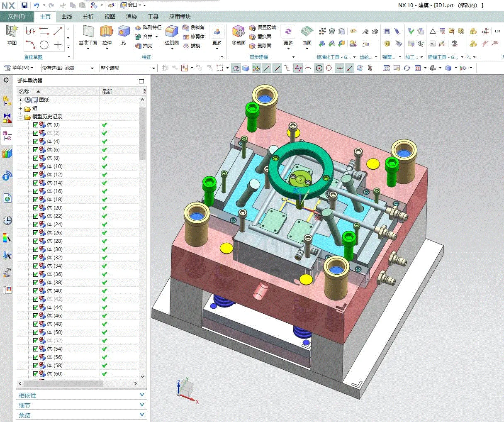Click the Shell (抽壳) icon
The height and width of the screenshot is (422, 504).
coord(138,46)
